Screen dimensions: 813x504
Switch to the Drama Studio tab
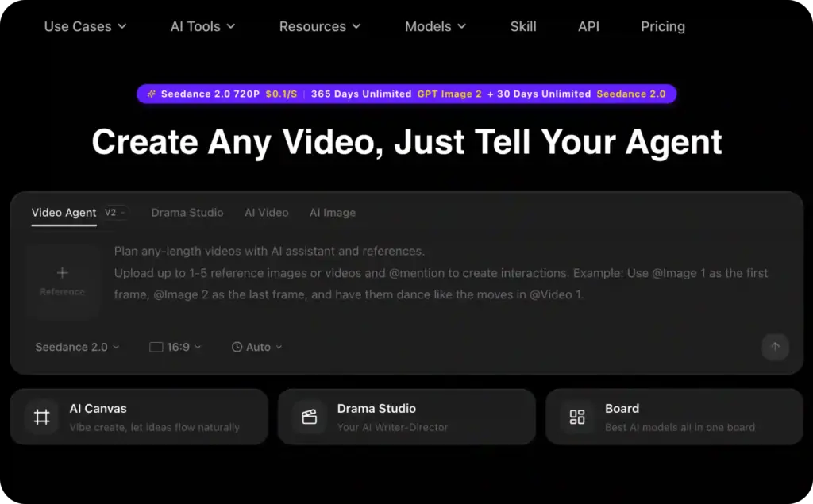(x=187, y=213)
